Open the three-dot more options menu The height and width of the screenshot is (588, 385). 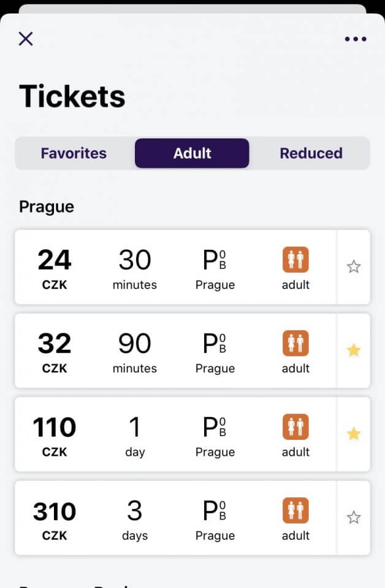tap(356, 39)
